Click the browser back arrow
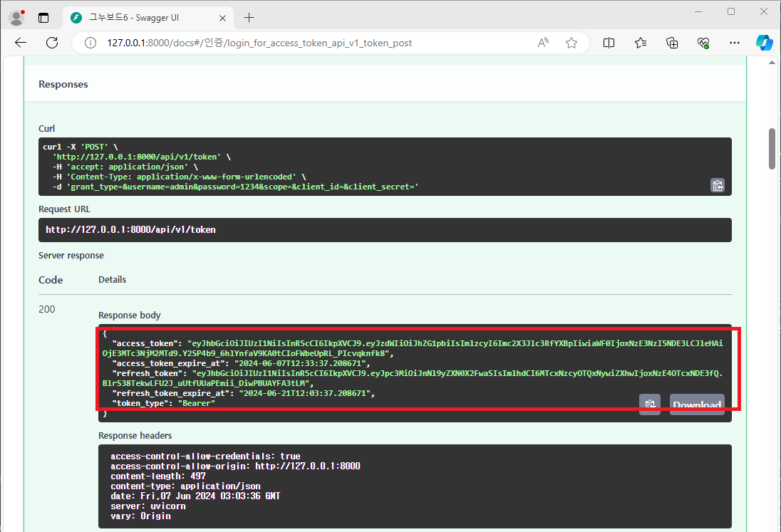The height and width of the screenshot is (532, 781). 21,43
